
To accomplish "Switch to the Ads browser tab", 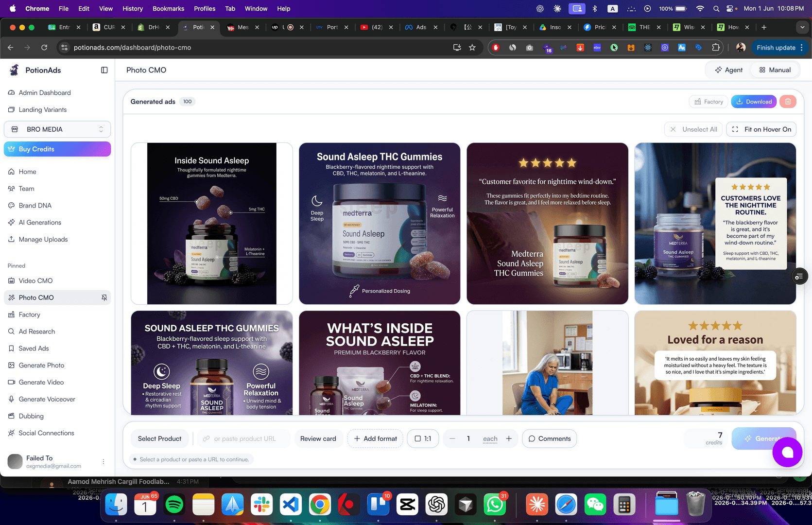I will [421, 27].
